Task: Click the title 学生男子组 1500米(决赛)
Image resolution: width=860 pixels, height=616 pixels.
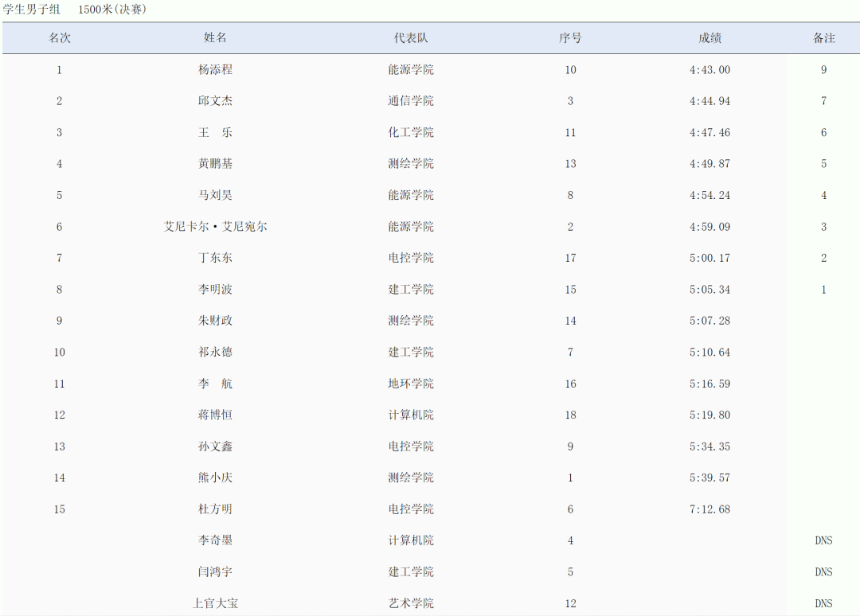Action: [75, 10]
